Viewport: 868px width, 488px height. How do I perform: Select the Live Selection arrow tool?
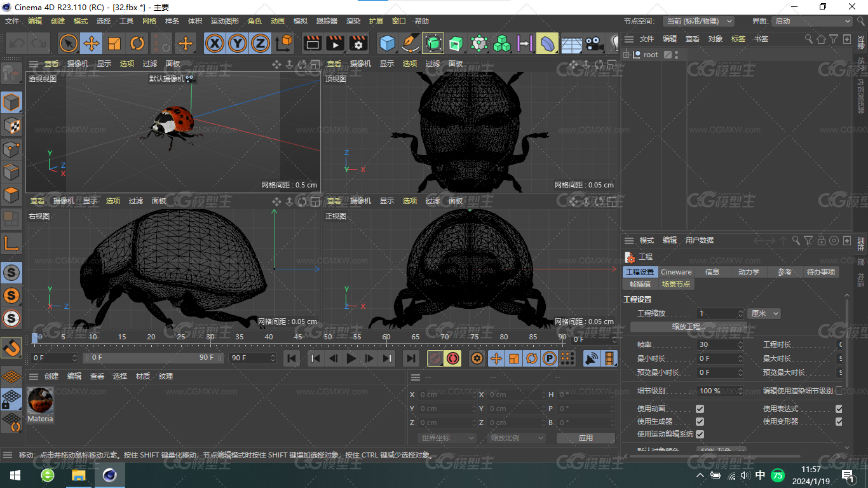[69, 43]
